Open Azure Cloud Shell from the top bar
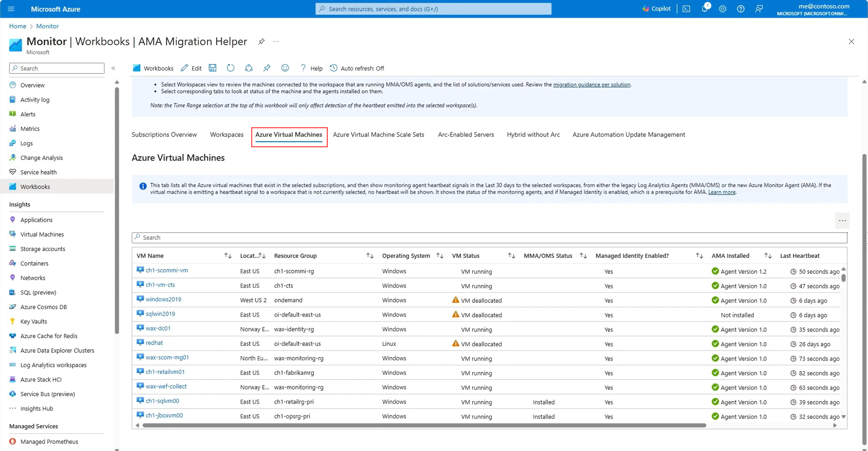The image size is (868, 451). pyautogui.click(x=686, y=9)
